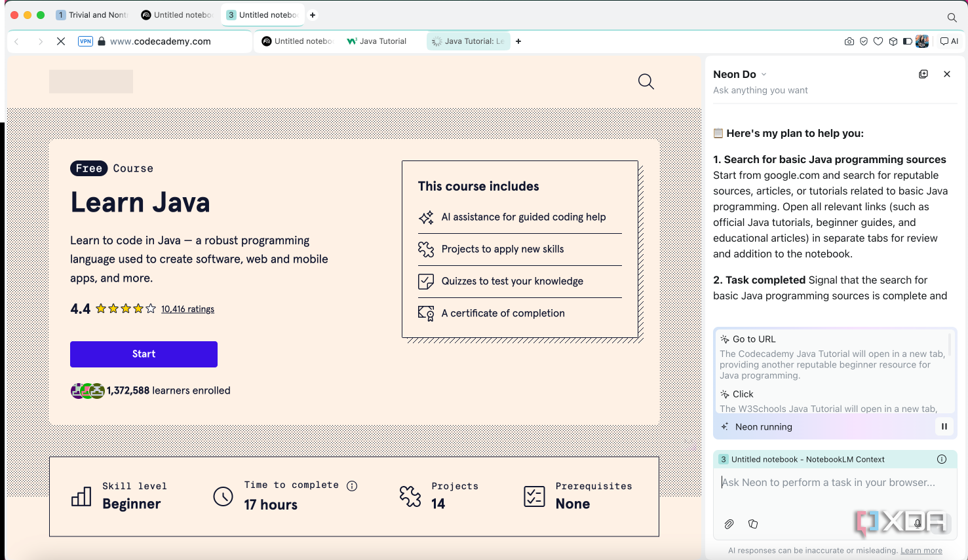Pause the running Neon task
Viewport: 968px width, 560px height.
[944, 426]
